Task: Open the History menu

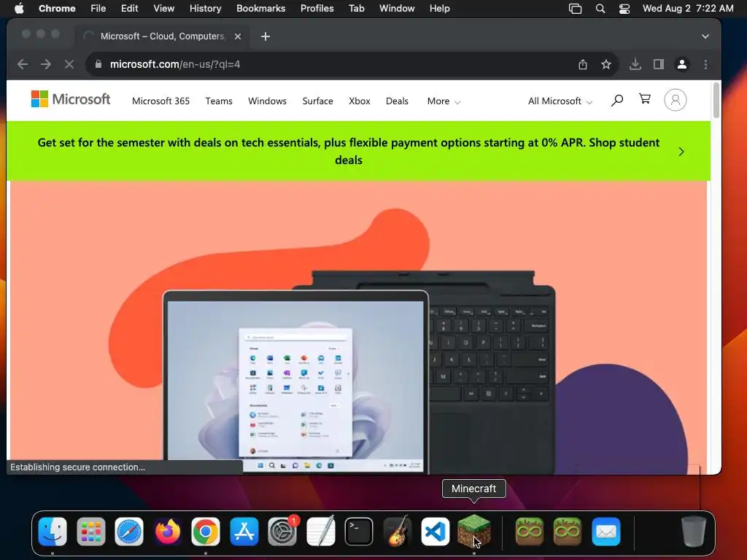Action: click(x=205, y=9)
